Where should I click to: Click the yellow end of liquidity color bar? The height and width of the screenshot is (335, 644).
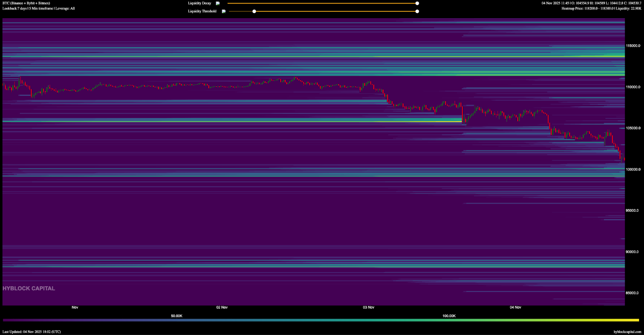[x=635, y=321]
